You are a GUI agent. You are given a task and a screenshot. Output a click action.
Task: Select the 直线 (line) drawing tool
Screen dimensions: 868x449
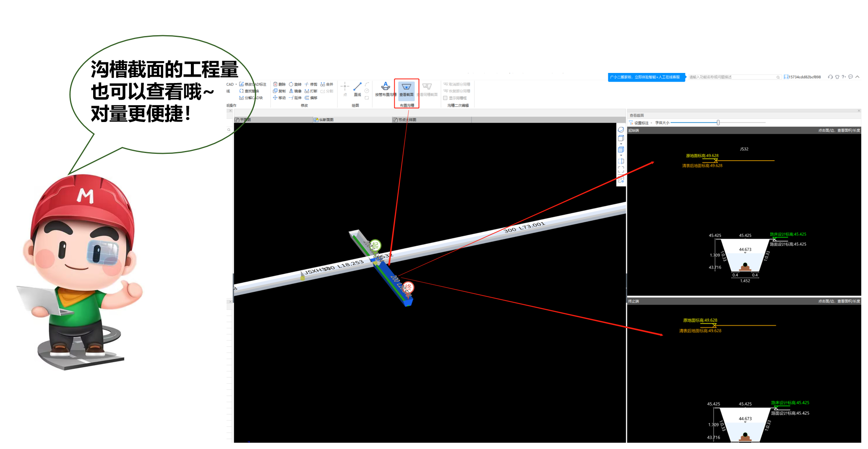click(357, 89)
